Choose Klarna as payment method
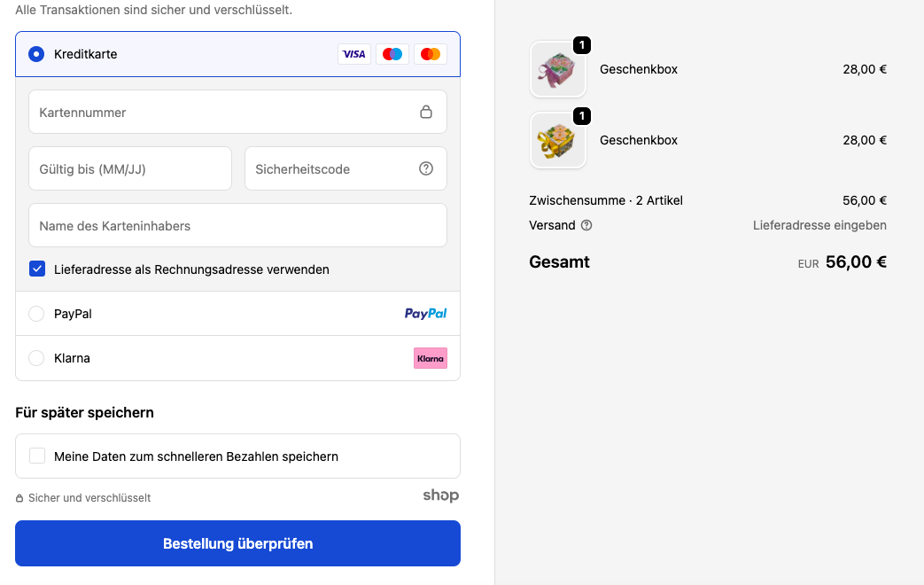Image resolution: width=924 pixels, height=585 pixels. pos(36,358)
